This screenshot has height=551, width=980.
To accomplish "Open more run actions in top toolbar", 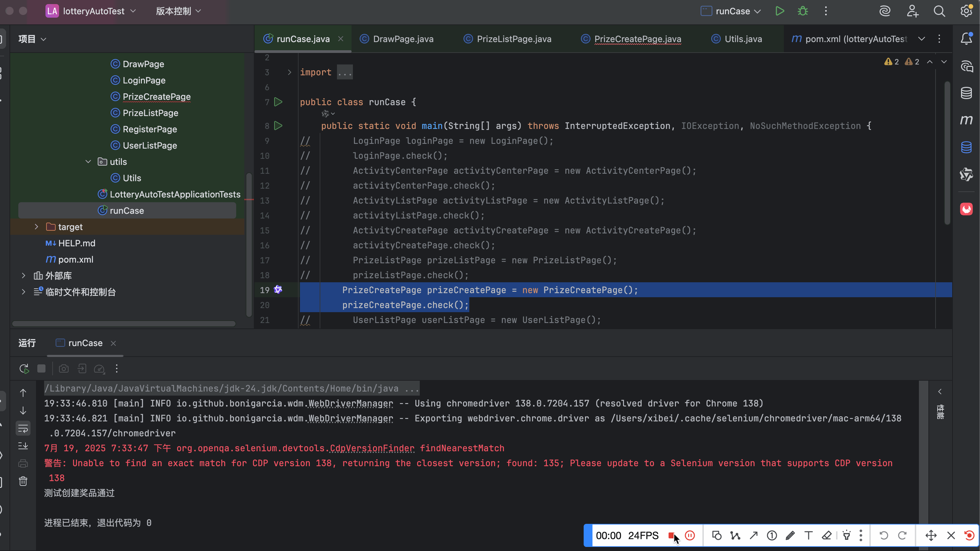I will 826,11.
